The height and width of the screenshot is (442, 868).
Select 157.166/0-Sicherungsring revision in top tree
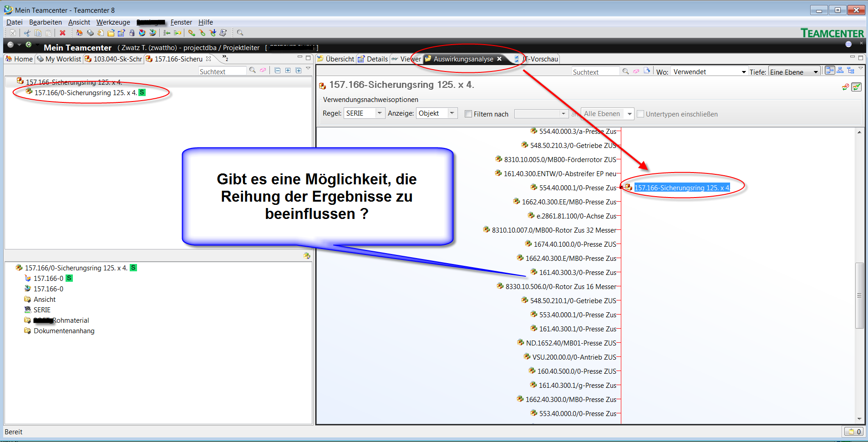(86, 92)
